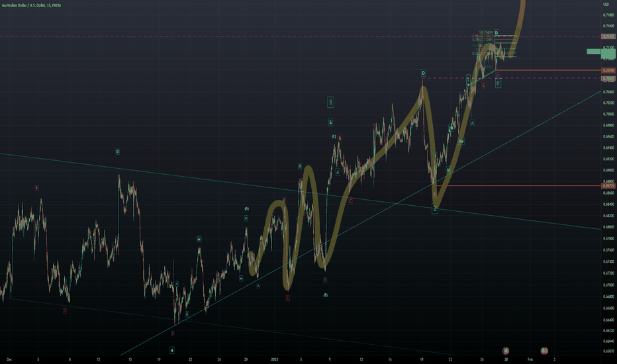Click the (B) wave label
The image size is (617, 364).
[x=326, y=295]
